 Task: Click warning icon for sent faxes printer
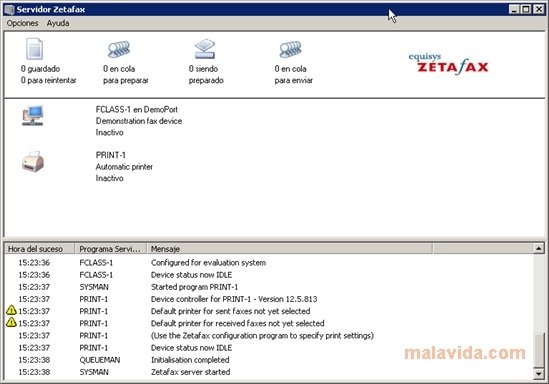[11, 310]
